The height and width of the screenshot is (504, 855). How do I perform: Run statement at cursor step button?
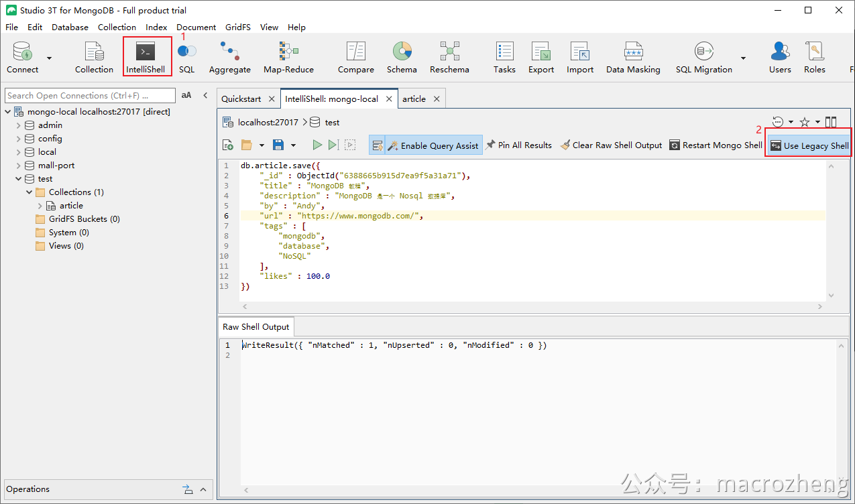click(333, 145)
